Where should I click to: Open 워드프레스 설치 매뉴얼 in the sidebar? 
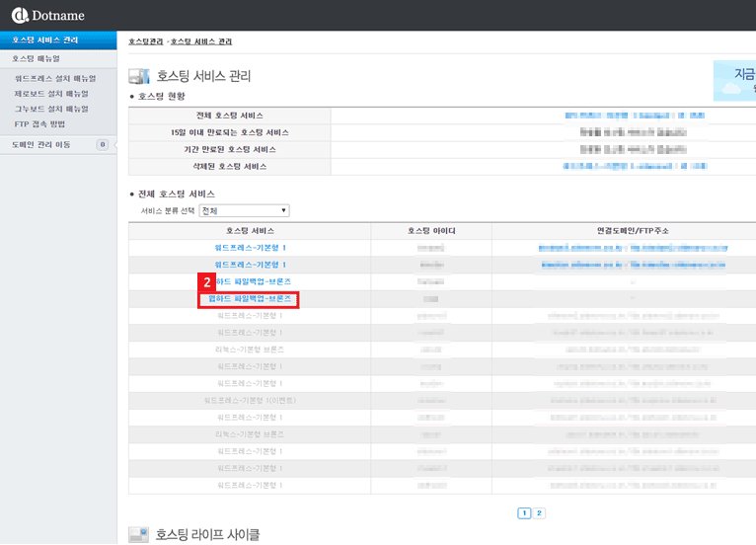55,78
